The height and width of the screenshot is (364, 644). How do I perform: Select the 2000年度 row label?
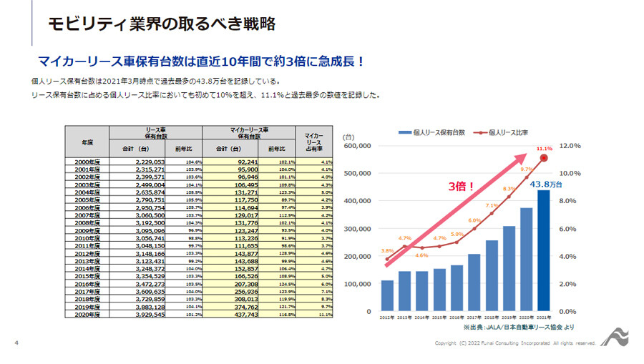tap(87, 162)
